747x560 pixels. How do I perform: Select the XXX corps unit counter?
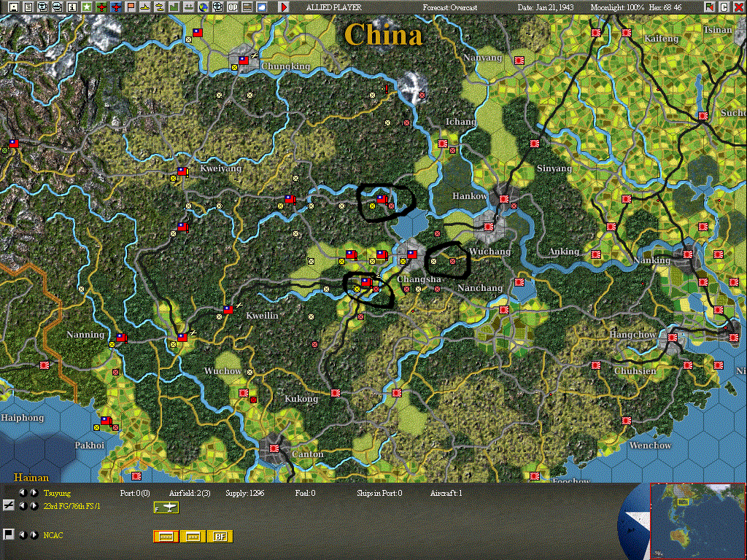(x=193, y=536)
